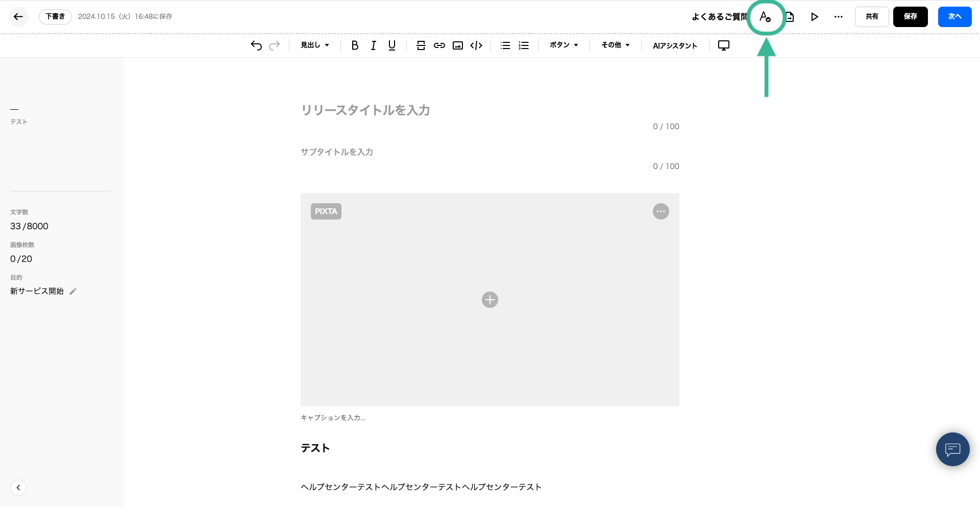Click the 保存 save button
This screenshot has height=507, width=980.
[x=910, y=17]
